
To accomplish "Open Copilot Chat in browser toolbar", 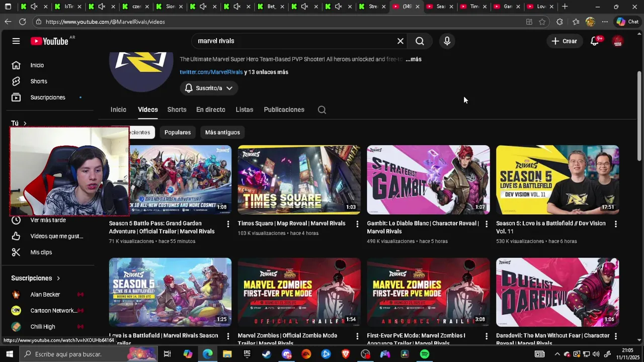I will 627,22.
